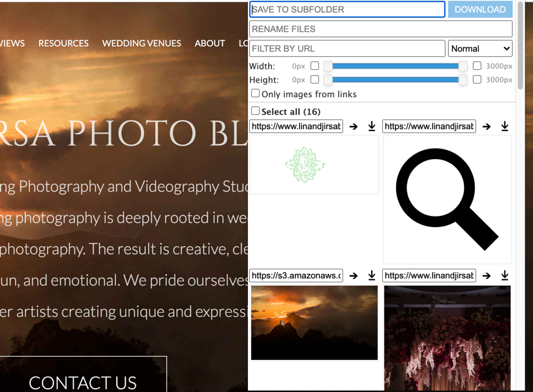This screenshot has width=533, height=392.
Task: Toggle Only images from links checkbox
Action: click(255, 93)
